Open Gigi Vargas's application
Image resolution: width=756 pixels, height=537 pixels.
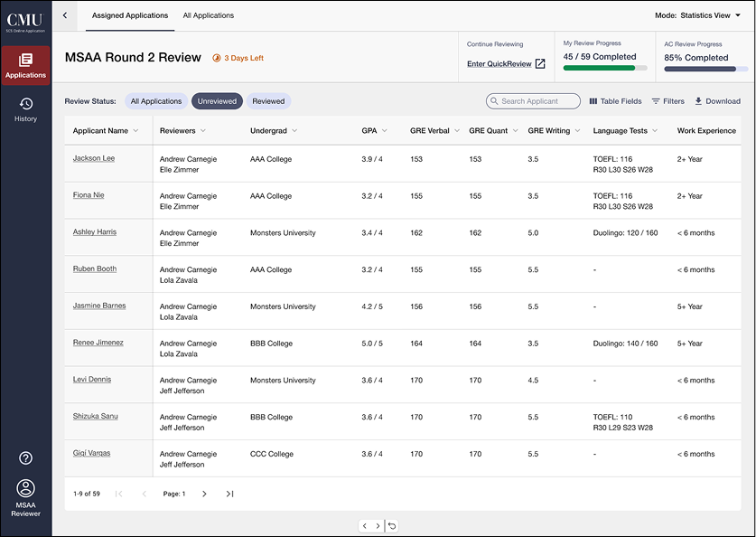pos(91,453)
